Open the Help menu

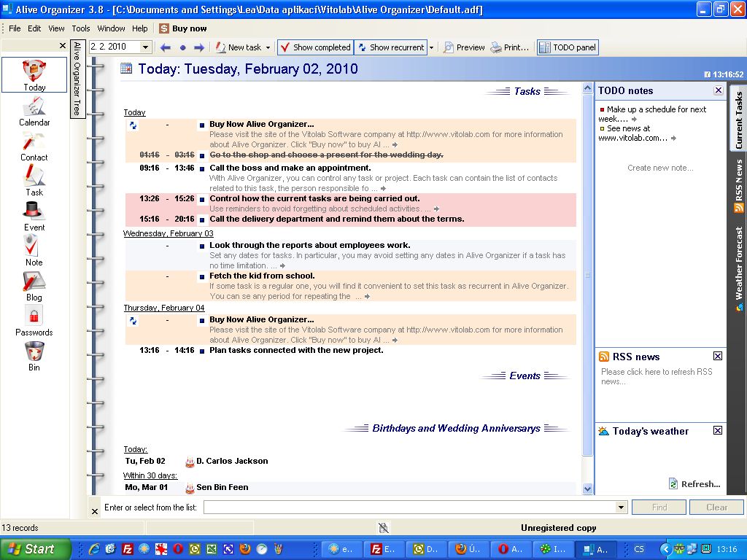(139, 28)
